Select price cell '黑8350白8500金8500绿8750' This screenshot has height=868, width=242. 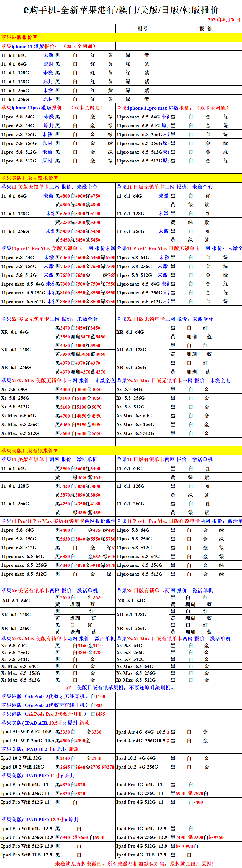pos(85,301)
